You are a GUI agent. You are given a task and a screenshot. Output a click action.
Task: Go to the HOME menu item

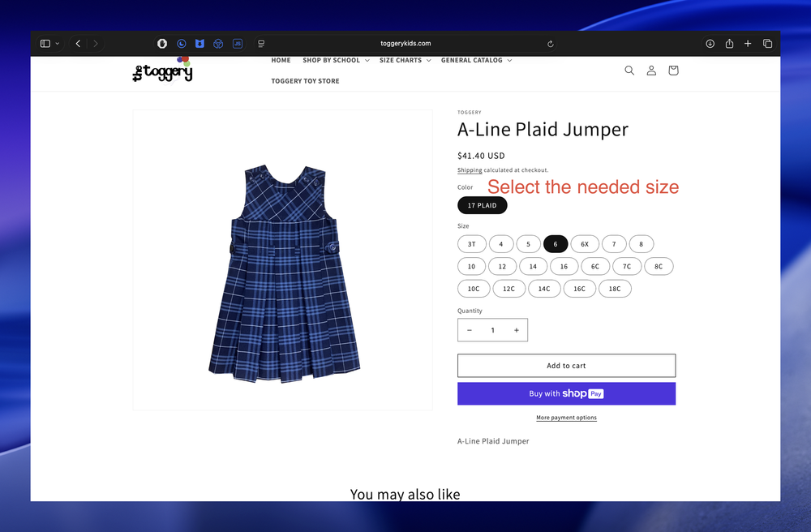pyautogui.click(x=281, y=61)
